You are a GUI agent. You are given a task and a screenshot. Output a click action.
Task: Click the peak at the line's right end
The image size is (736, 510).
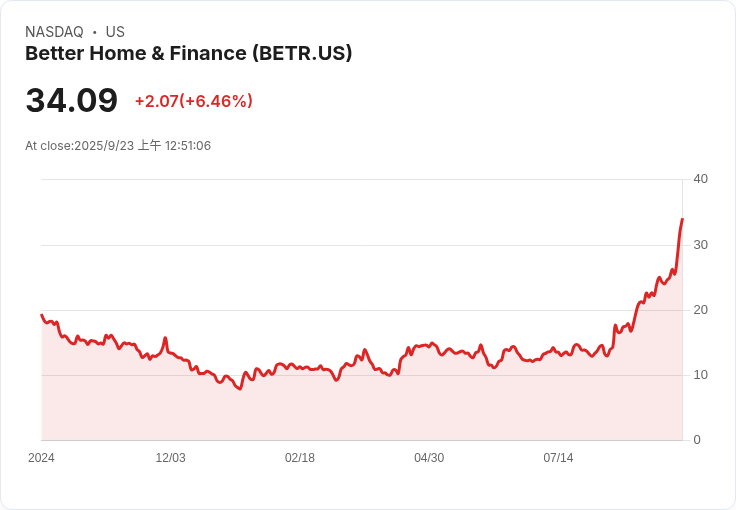coord(682,219)
